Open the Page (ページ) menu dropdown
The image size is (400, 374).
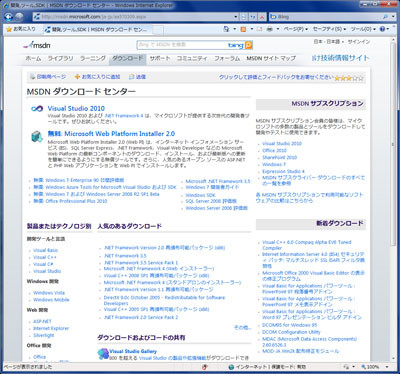295,29
